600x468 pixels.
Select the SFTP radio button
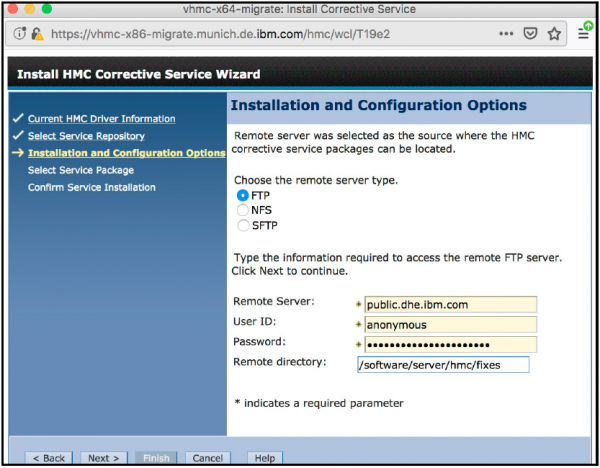click(242, 225)
